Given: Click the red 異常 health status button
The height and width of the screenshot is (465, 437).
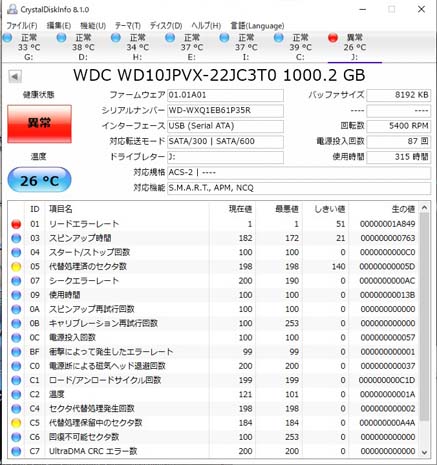Looking at the screenshot, I should 39,124.
